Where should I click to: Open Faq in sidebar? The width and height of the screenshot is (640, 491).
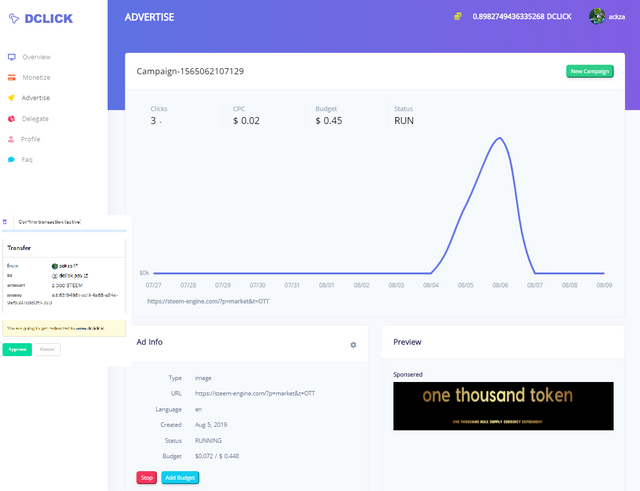coord(27,160)
